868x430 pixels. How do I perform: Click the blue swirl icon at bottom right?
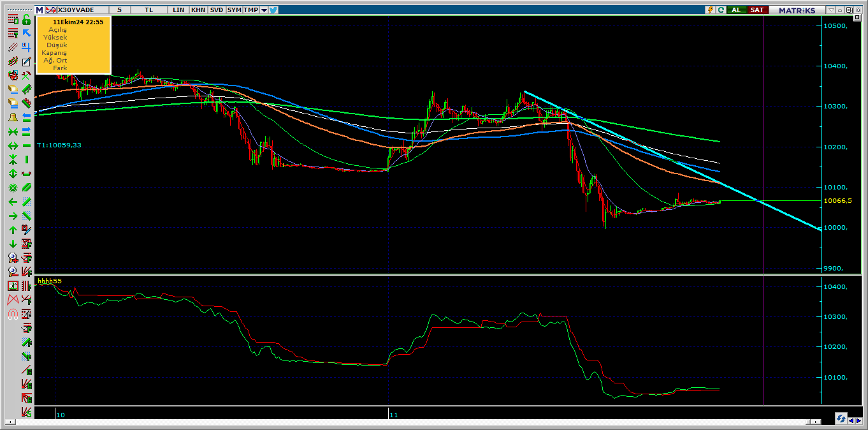point(841,419)
